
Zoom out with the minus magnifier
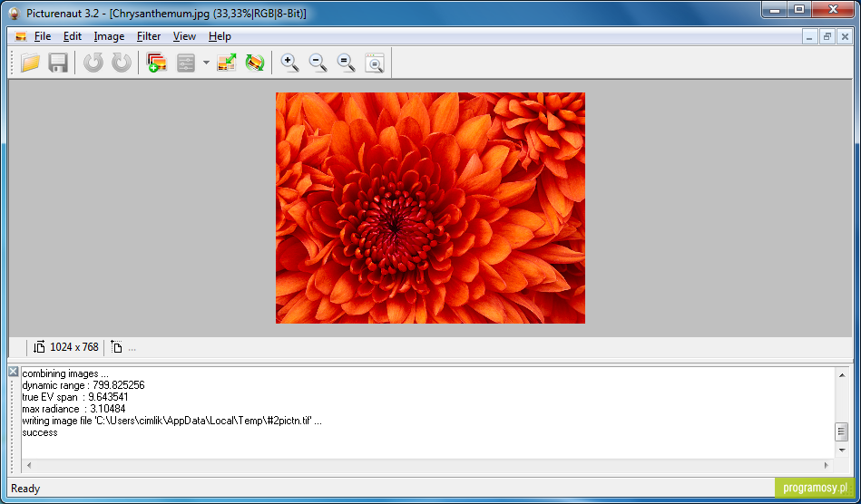pyautogui.click(x=318, y=63)
